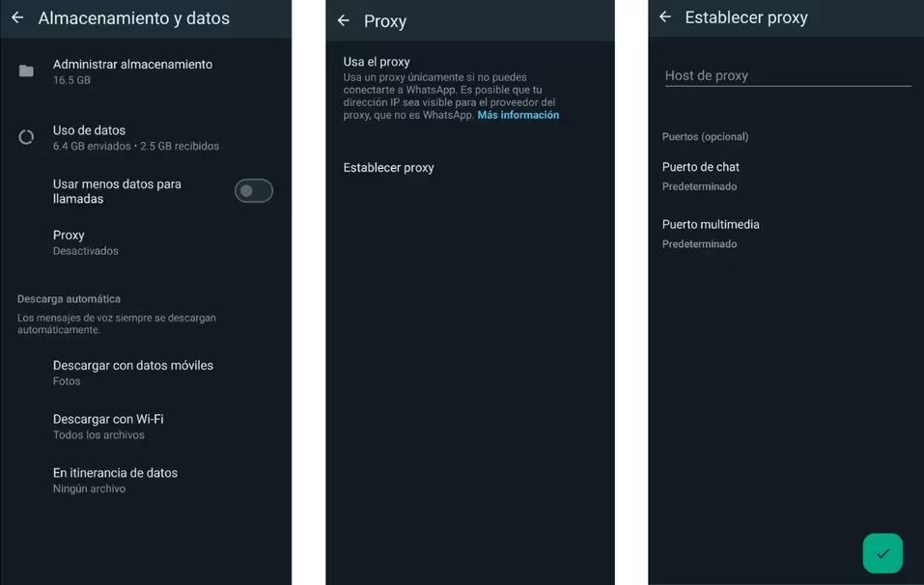Viewport: 924px width, 585px height.
Task: Tap the Usa el proxy heading
Action: point(377,62)
